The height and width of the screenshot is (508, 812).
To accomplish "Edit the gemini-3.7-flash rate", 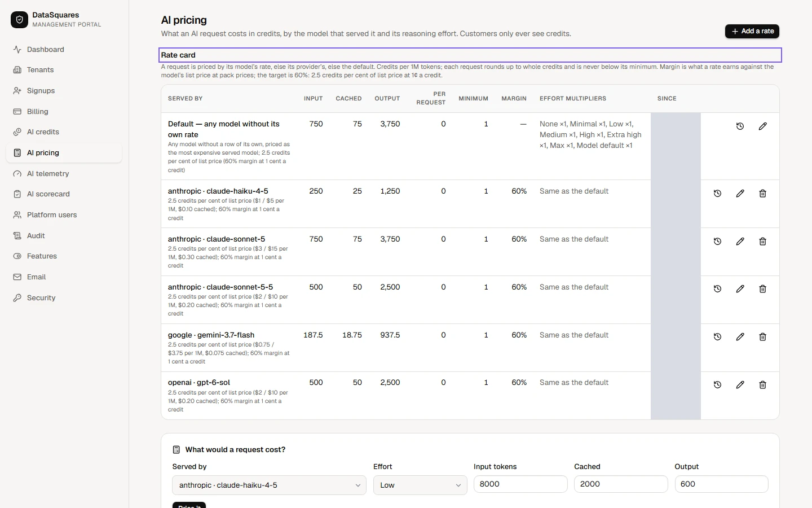I will coord(740,337).
